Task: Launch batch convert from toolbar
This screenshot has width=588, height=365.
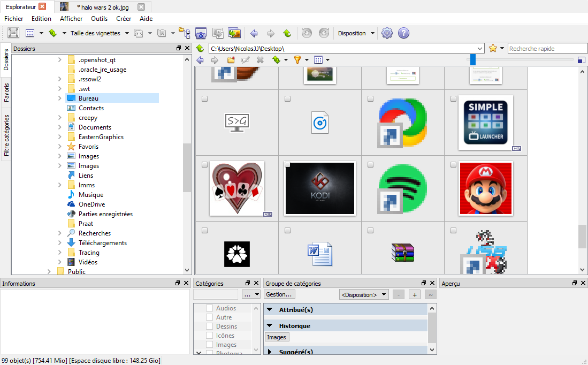Action: pos(234,33)
